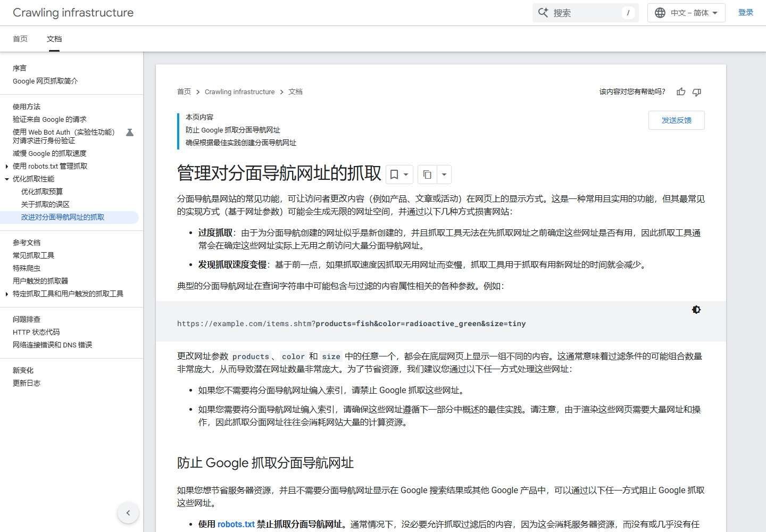Click 文档 in the breadcrumb
766x532 pixels.
point(295,92)
